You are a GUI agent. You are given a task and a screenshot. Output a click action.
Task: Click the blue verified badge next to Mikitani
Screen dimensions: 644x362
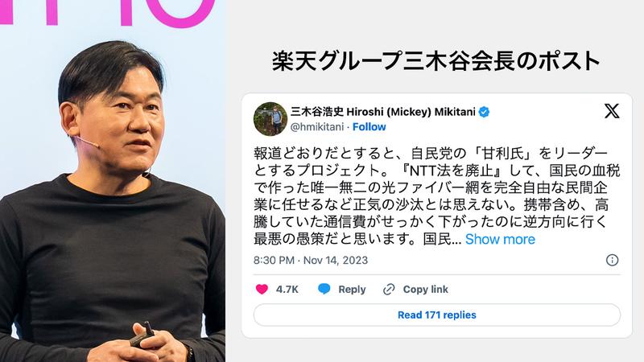click(484, 112)
